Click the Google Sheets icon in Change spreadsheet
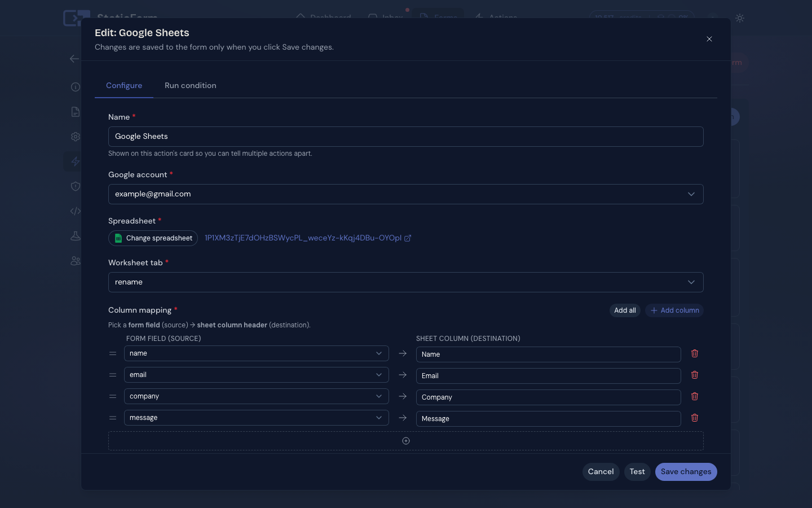This screenshot has height=508, width=812. click(118, 238)
